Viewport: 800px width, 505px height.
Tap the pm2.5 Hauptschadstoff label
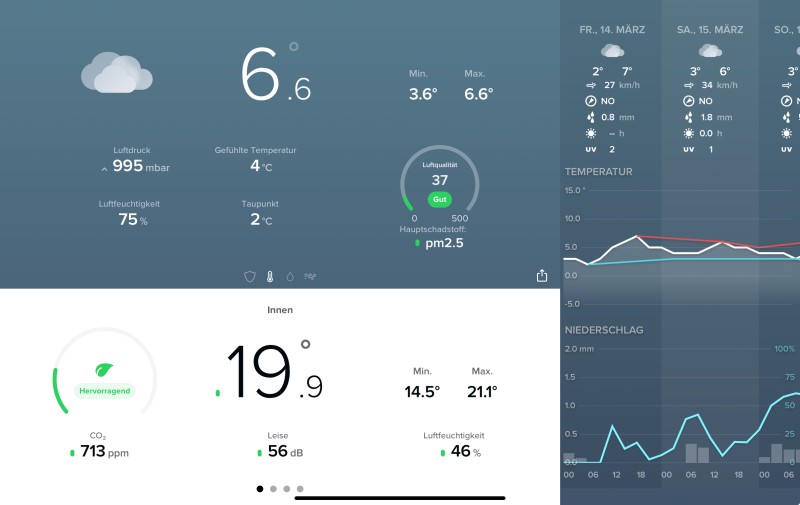click(x=444, y=243)
